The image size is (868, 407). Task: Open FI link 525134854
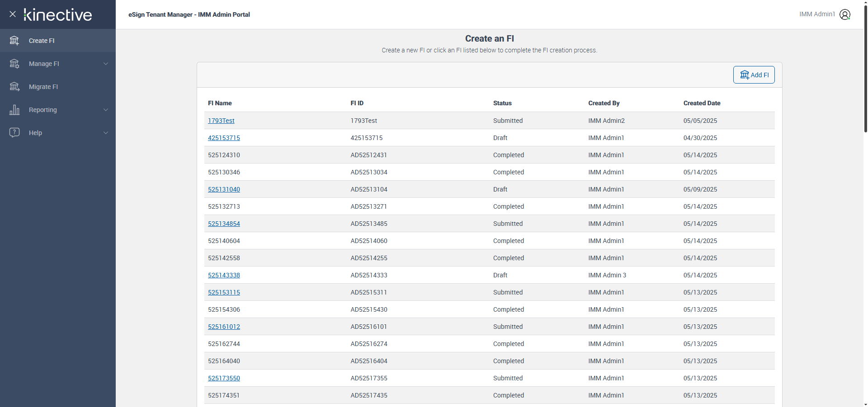point(224,224)
